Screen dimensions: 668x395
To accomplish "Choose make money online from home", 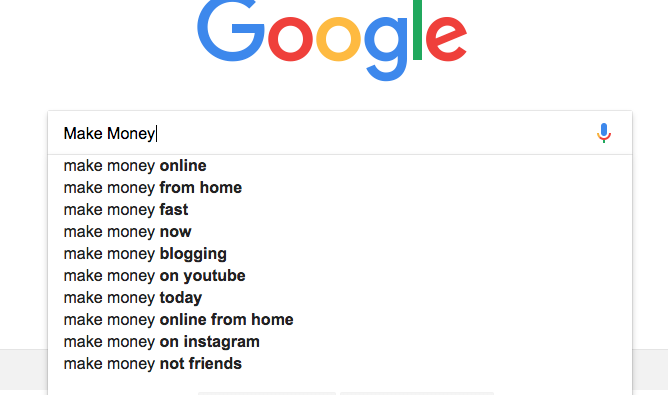I will (x=340, y=320).
